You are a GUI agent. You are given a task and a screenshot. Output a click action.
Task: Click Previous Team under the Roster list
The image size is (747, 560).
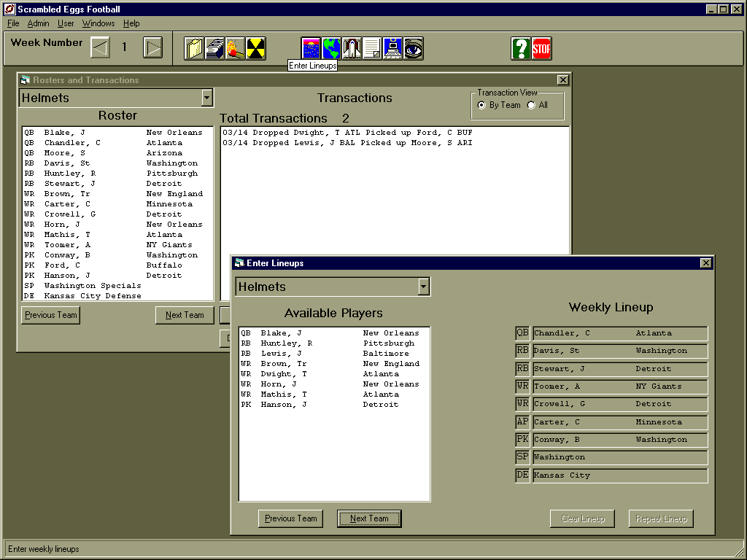coord(50,315)
